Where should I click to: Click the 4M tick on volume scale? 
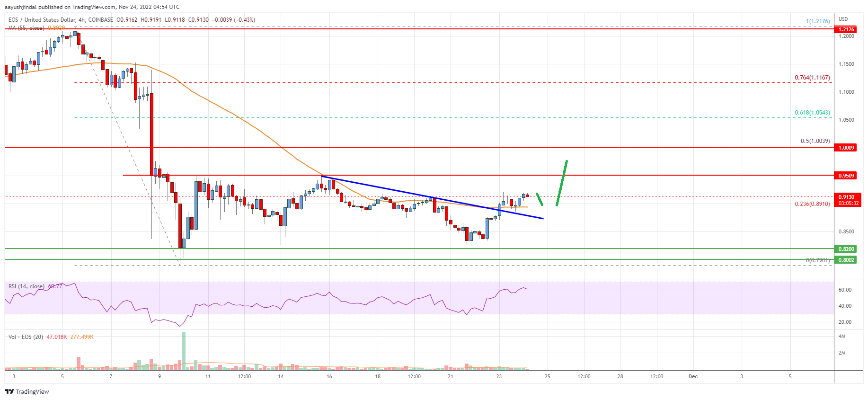tap(842, 336)
